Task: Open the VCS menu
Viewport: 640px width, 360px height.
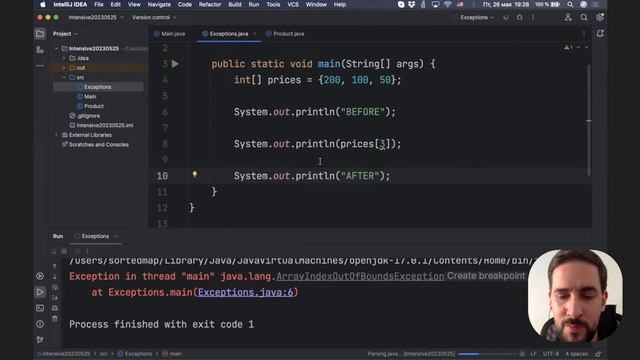Action: click(x=293, y=4)
